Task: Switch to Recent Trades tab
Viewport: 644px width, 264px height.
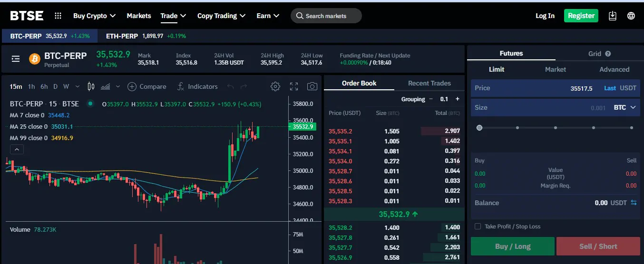Action: [429, 83]
